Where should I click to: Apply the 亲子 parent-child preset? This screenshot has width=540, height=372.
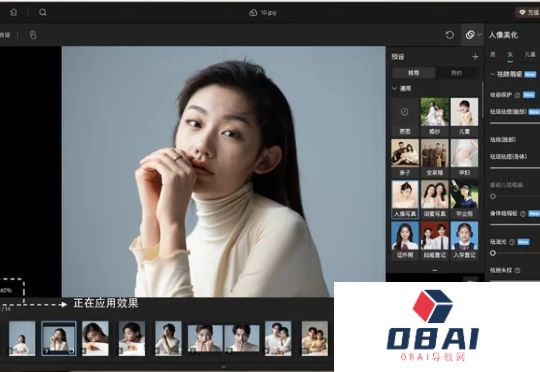click(405, 157)
